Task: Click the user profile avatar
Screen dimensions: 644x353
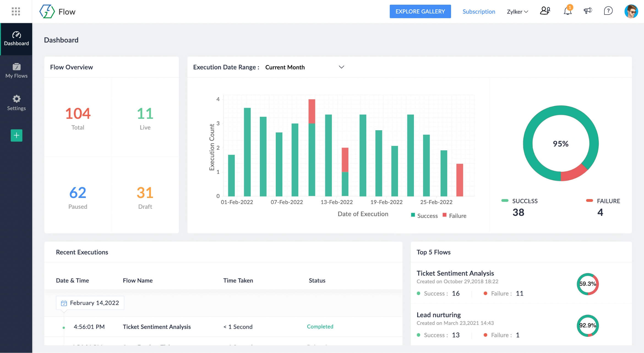Action: [x=631, y=12]
